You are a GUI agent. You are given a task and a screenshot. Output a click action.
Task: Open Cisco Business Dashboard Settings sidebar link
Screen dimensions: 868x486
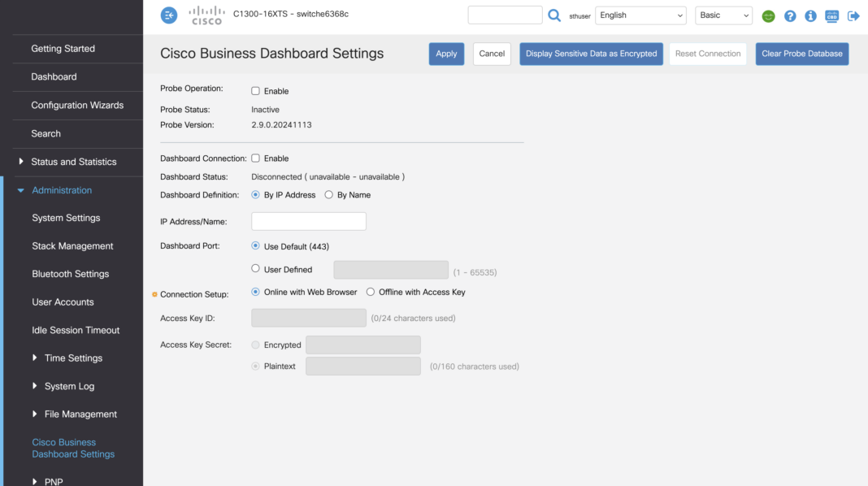pyautogui.click(x=73, y=449)
